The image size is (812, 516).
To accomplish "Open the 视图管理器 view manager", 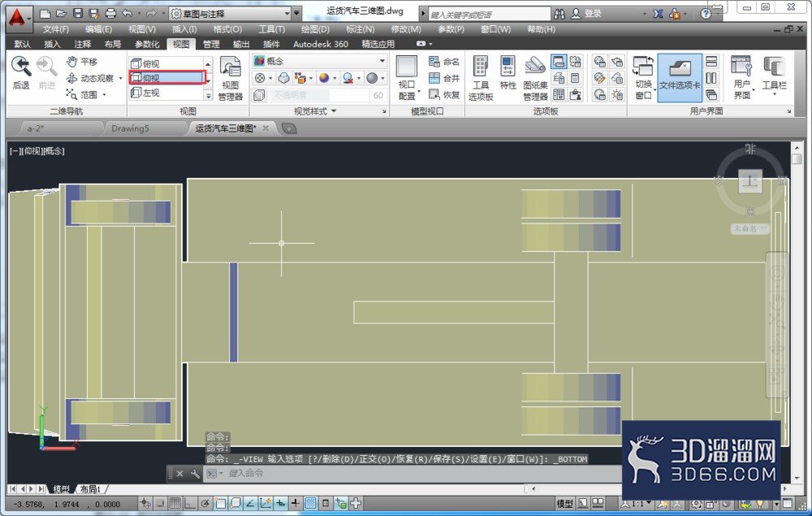I will [x=231, y=79].
